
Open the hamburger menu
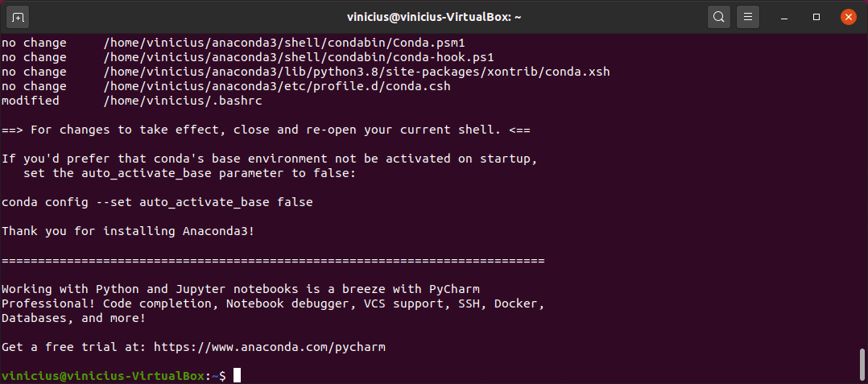coord(748,17)
